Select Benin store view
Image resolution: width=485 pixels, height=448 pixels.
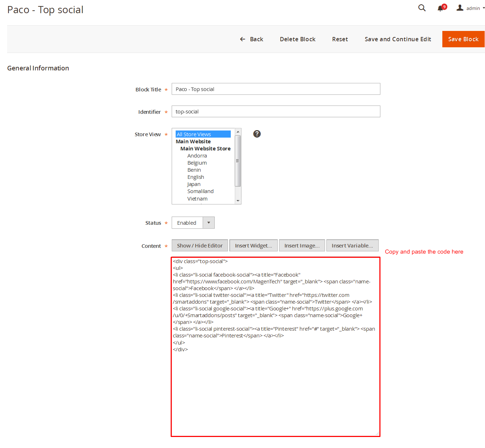(194, 170)
